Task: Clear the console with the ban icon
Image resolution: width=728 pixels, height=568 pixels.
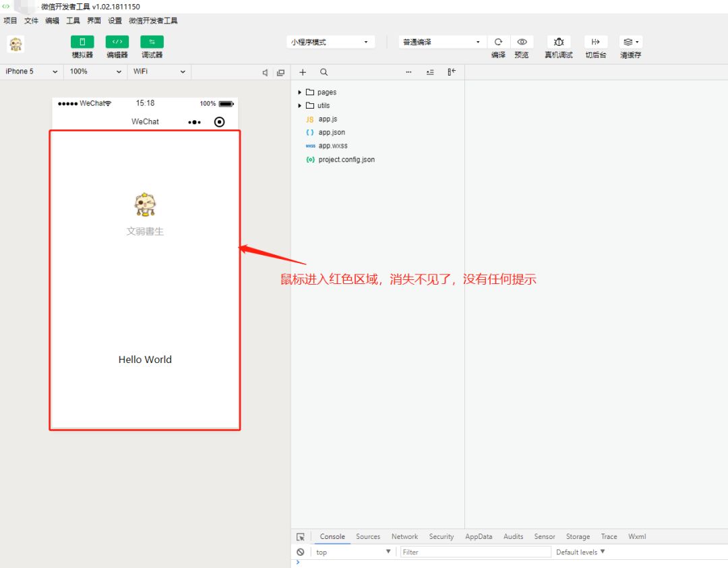Action: pos(301,552)
